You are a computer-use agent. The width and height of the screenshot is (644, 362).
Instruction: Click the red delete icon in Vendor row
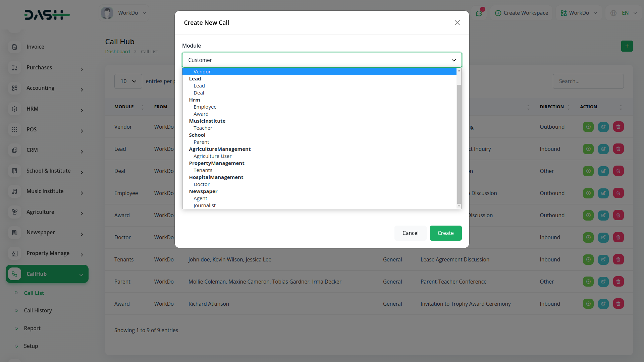(x=618, y=127)
